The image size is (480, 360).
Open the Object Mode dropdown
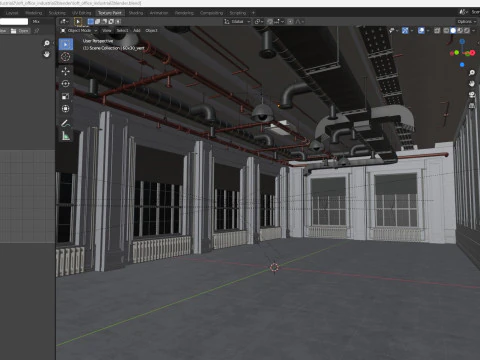[x=79, y=31]
